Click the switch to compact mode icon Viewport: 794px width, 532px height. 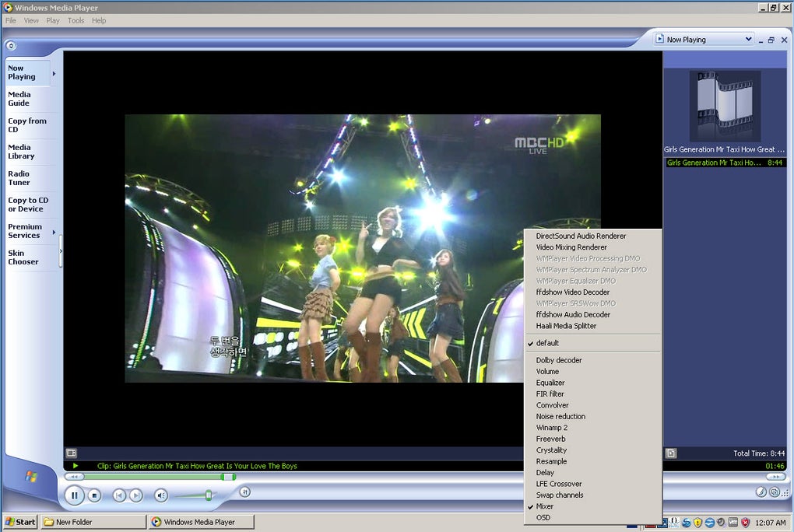pos(775,492)
